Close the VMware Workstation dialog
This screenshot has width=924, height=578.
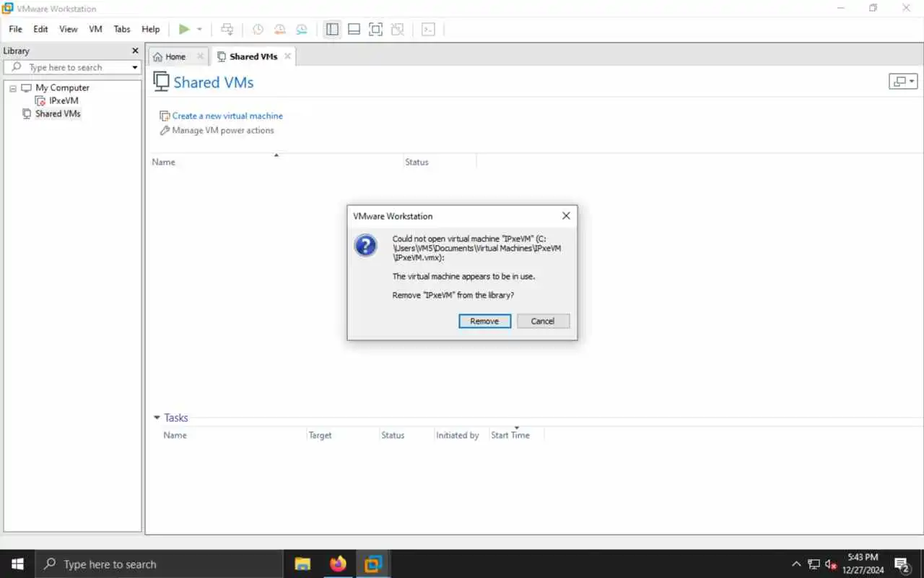point(566,216)
